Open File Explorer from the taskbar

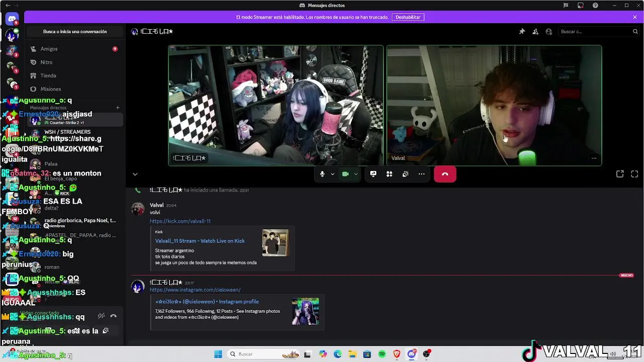[x=352, y=354]
